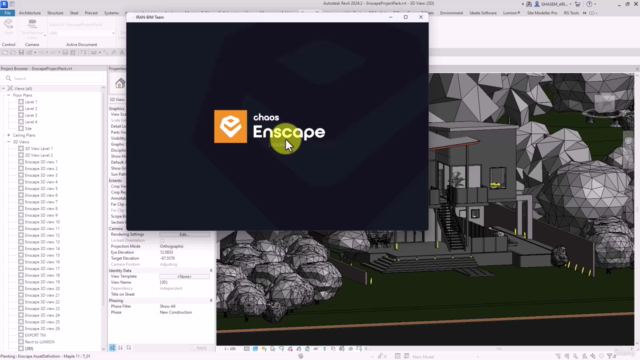The width and height of the screenshot is (640, 360).
Task: Select Enscape 3D view 5
Action: click(x=41, y=189)
